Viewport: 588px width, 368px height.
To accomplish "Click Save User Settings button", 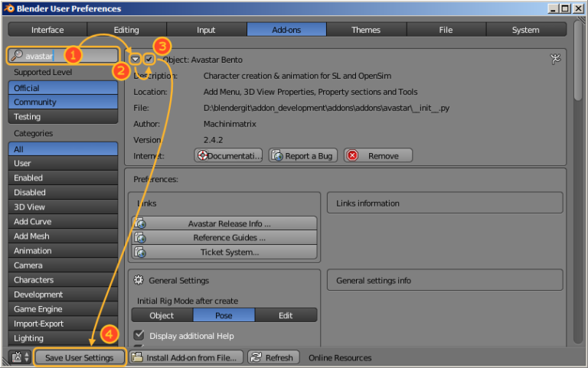I will 80,357.
